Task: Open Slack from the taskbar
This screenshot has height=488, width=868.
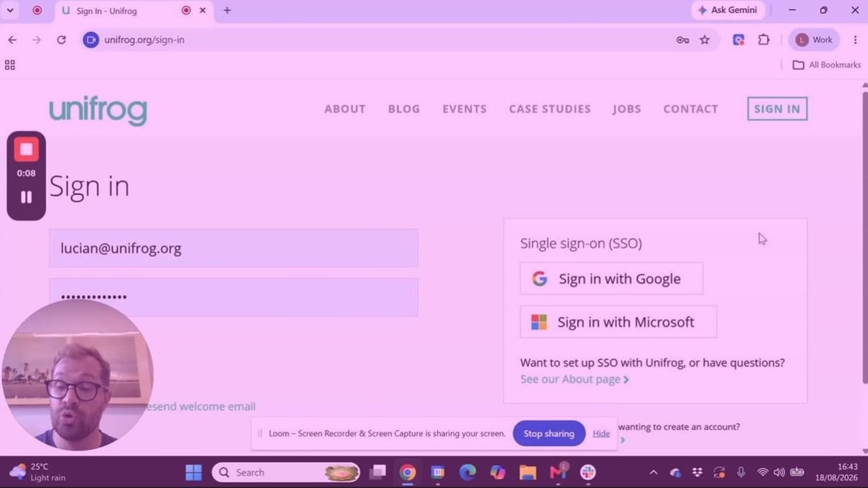Action: [x=588, y=472]
